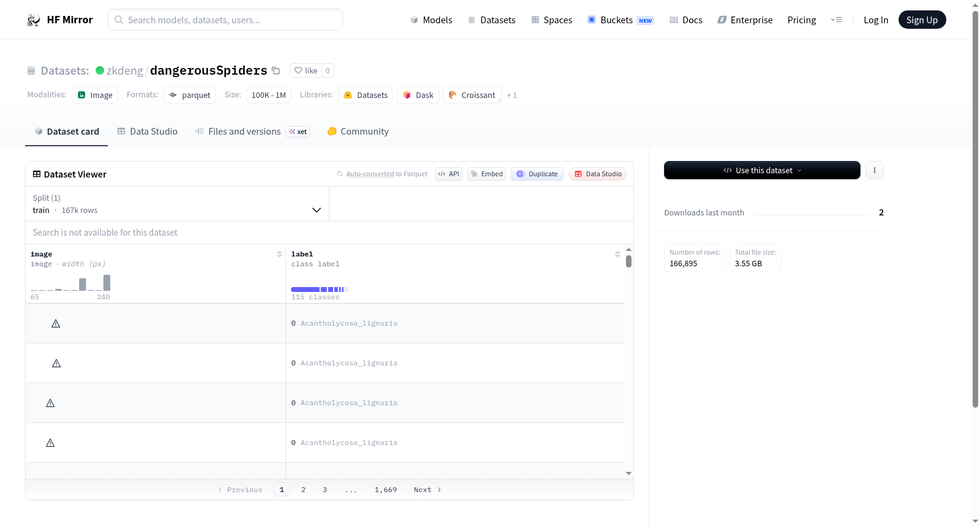Click the Next page button

[428, 490]
